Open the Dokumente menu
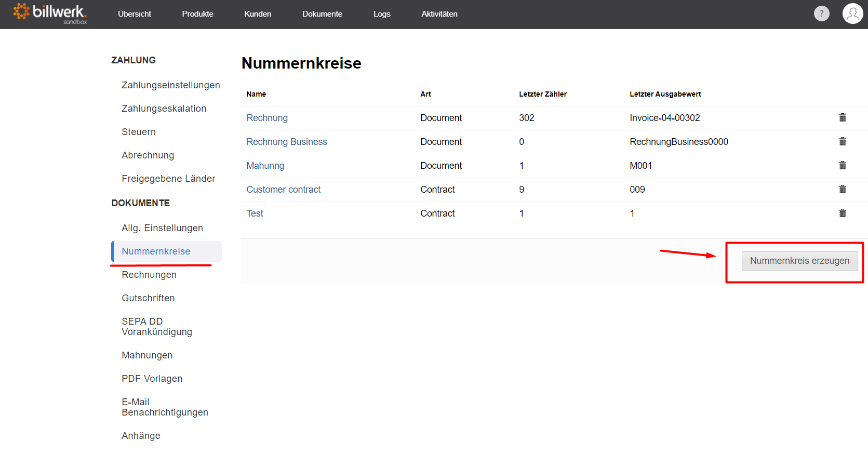868x455 pixels. (322, 14)
